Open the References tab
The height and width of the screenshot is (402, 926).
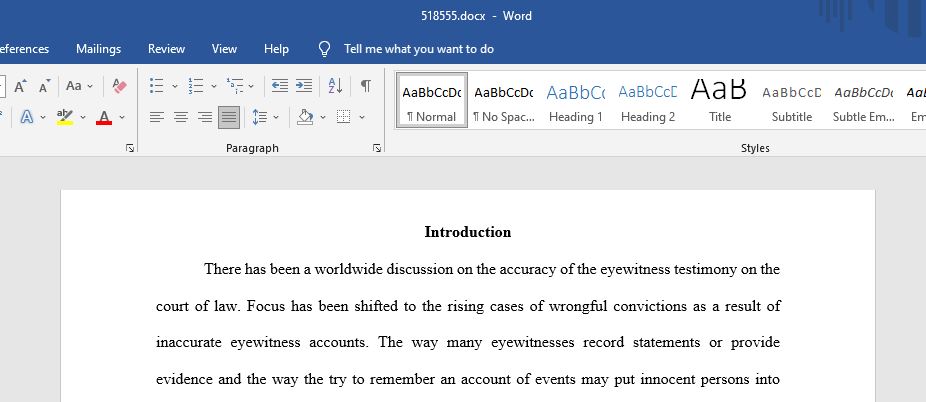24,49
